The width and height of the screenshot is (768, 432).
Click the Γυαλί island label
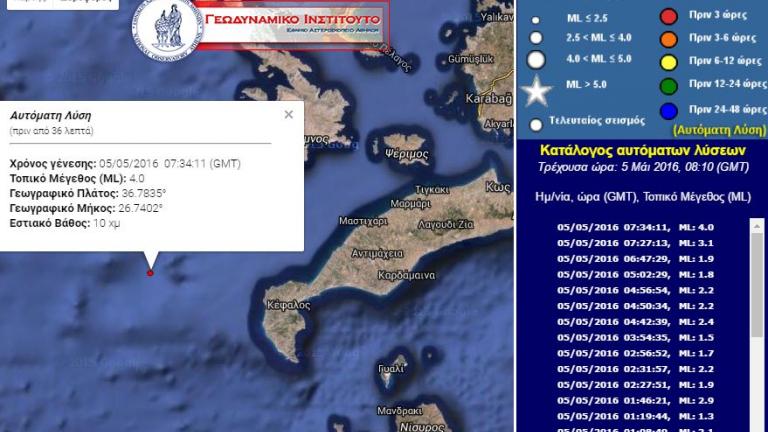(x=391, y=368)
